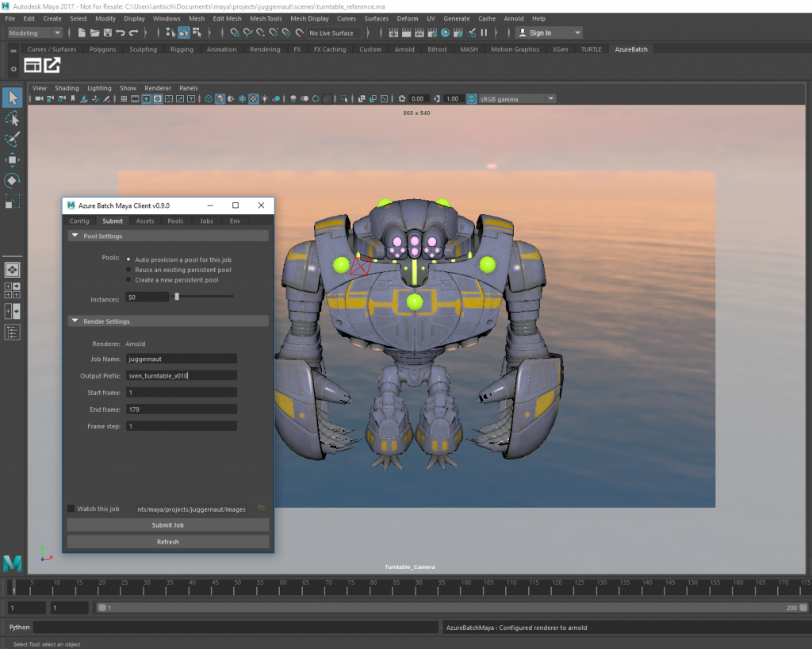Open a scene with the folder icon

point(95,33)
